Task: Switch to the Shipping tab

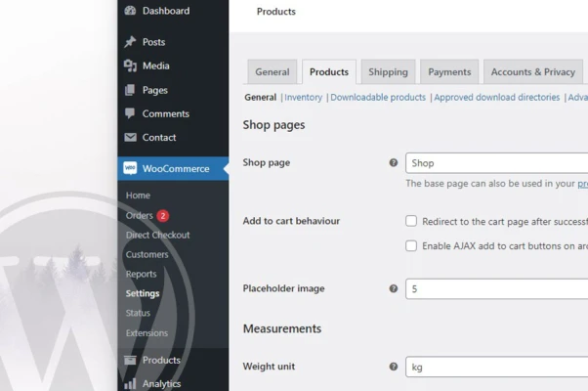Action: (388, 71)
